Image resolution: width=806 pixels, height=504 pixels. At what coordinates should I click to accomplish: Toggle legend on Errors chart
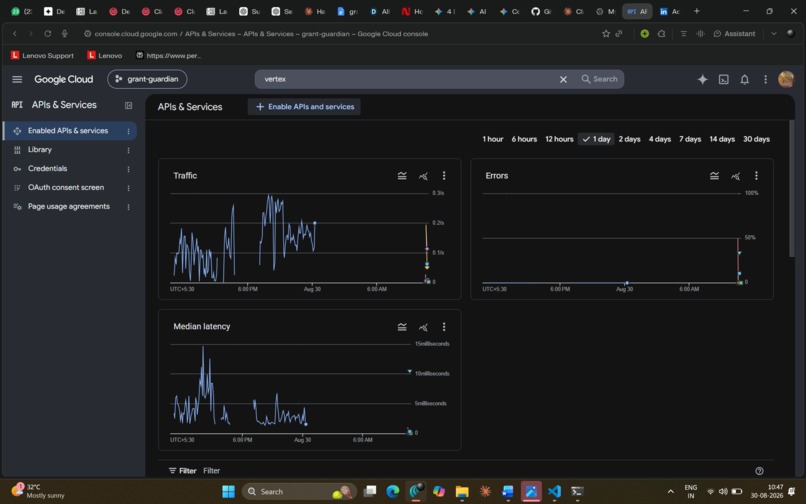pyautogui.click(x=714, y=176)
